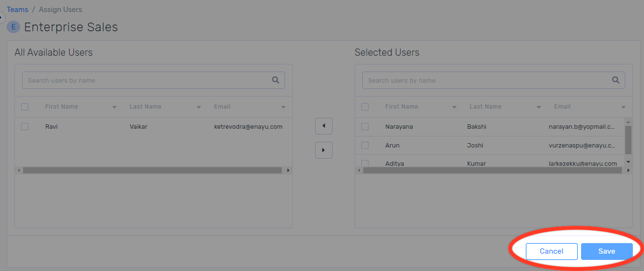
Task: Click the Cancel button
Action: pyautogui.click(x=551, y=251)
